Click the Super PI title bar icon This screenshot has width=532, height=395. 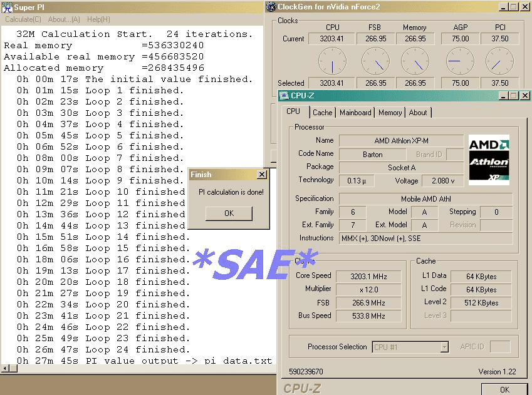point(7,7)
